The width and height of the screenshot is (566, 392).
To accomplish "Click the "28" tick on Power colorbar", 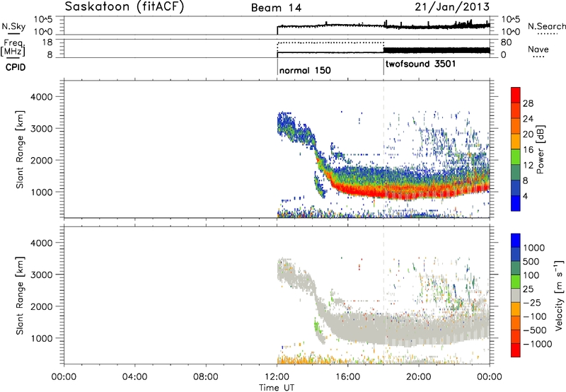I will point(528,103).
